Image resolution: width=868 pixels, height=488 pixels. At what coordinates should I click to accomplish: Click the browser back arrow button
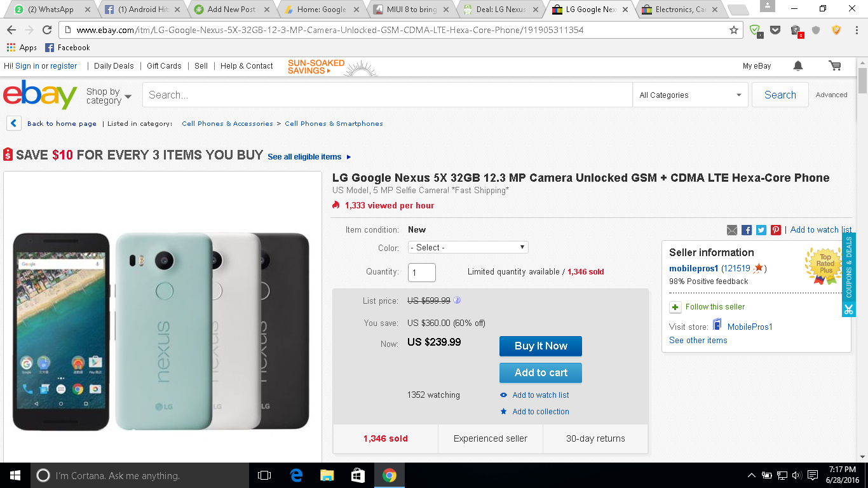point(12,30)
